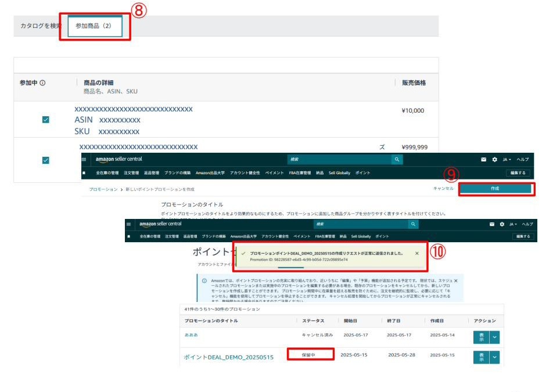Click search magnifier icon on promotion-list page
Viewport: 553px width, 392px height.
point(413,224)
